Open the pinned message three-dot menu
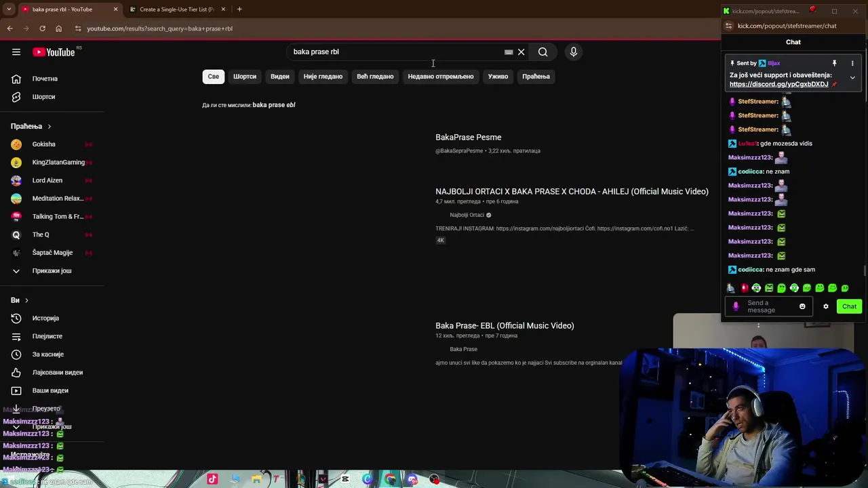This screenshot has height=488, width=868. [x=852, y=63]
